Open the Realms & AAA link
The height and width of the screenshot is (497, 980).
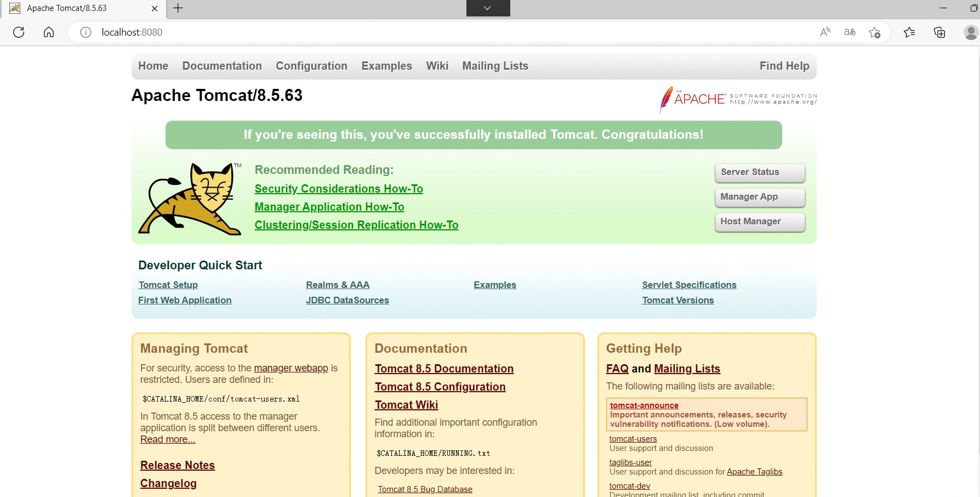click(x=338, y=285)
